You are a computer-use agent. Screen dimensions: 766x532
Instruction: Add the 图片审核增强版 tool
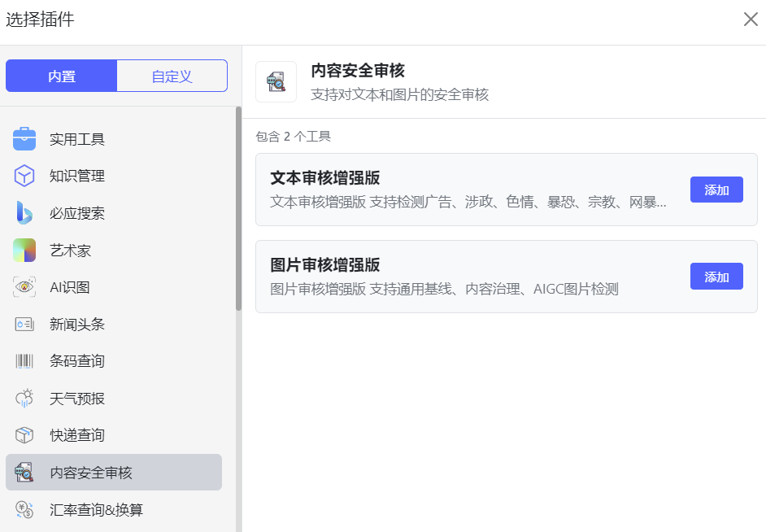point(716,277)
